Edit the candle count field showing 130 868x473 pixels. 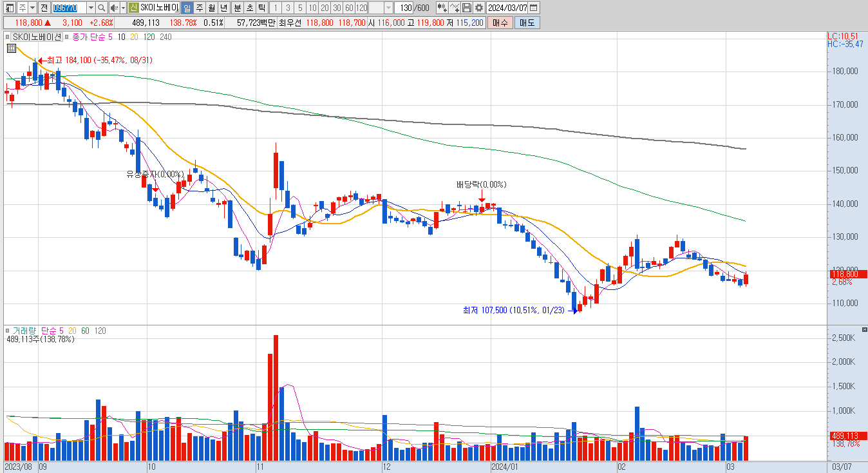click(404, 8)
